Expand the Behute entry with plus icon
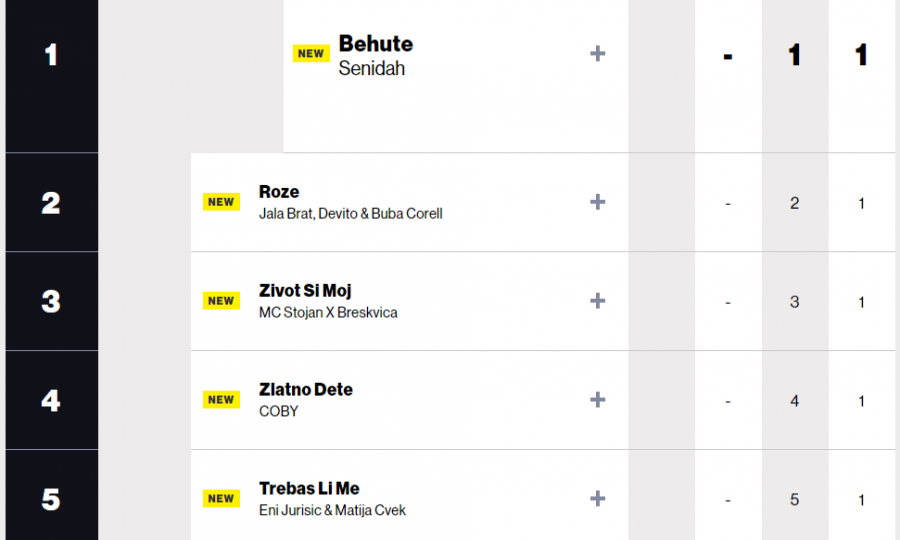 598,54
